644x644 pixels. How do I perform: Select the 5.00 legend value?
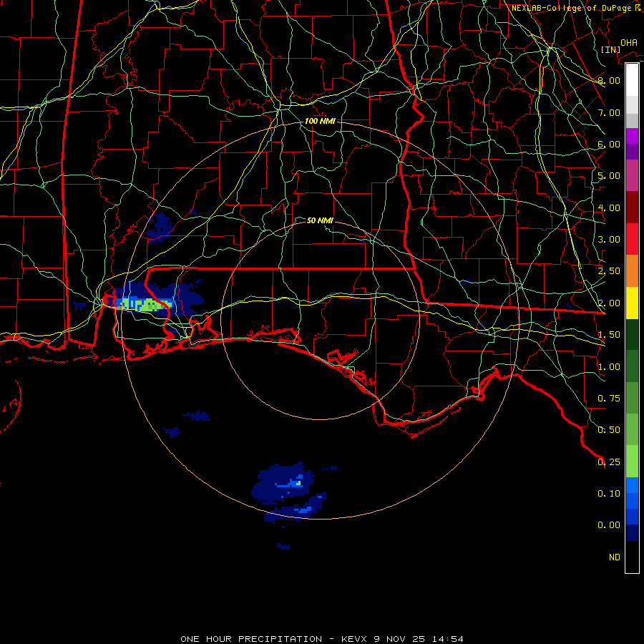(x=609, y=176)
